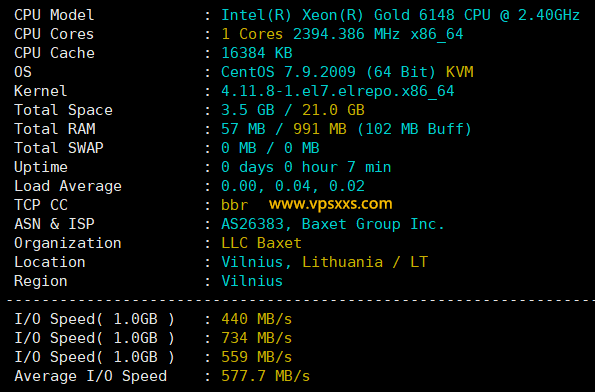Click the yellow 'KVM' text
Image resolution: width=595 pixels, height=392 pixels.
click(460, 72)
